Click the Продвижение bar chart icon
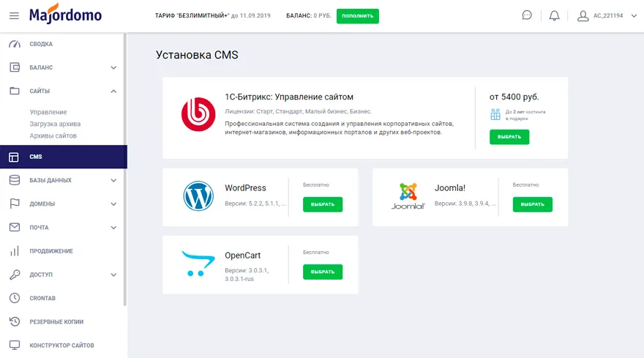 point(15,251)
